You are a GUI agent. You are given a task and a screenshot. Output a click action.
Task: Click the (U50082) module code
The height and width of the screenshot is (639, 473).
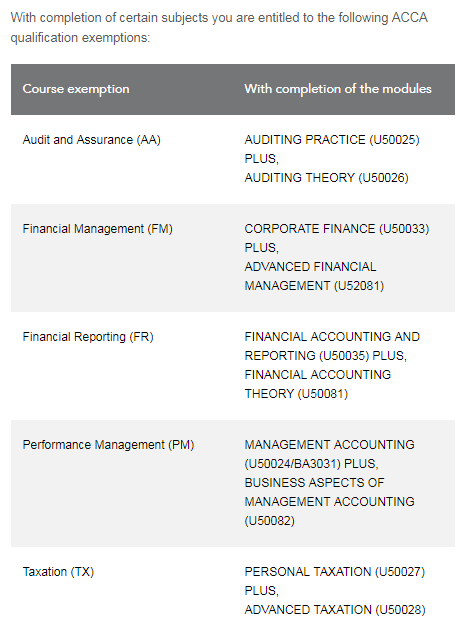269,521
